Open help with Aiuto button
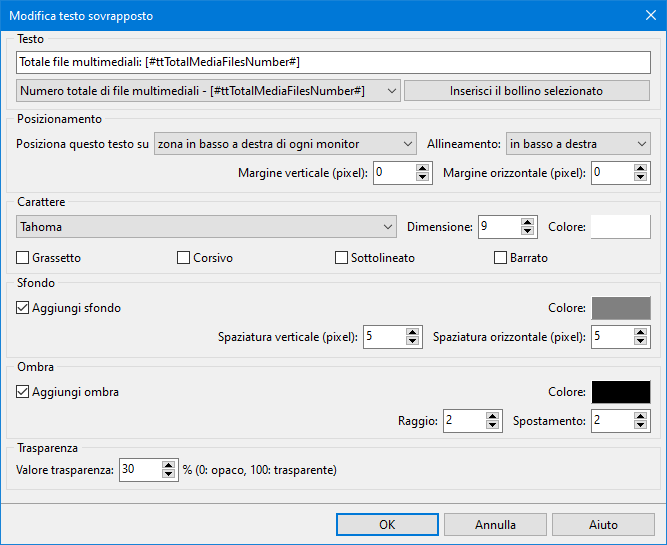The width and height of the screenshot is (667, 545). click(x=603, y=525)
